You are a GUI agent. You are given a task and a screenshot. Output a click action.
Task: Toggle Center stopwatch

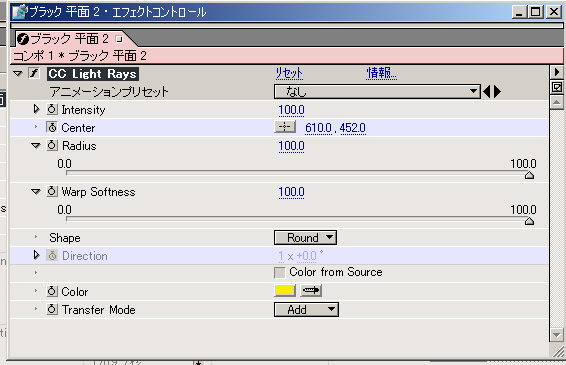(x=52, y=127)
